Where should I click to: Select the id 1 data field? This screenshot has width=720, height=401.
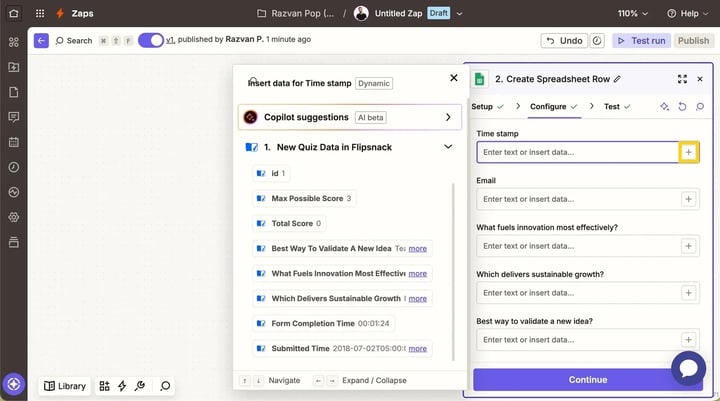click(271, 173)
